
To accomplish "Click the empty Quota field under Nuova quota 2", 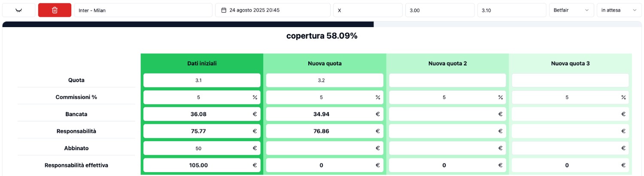I will click(x=447, y=80).
